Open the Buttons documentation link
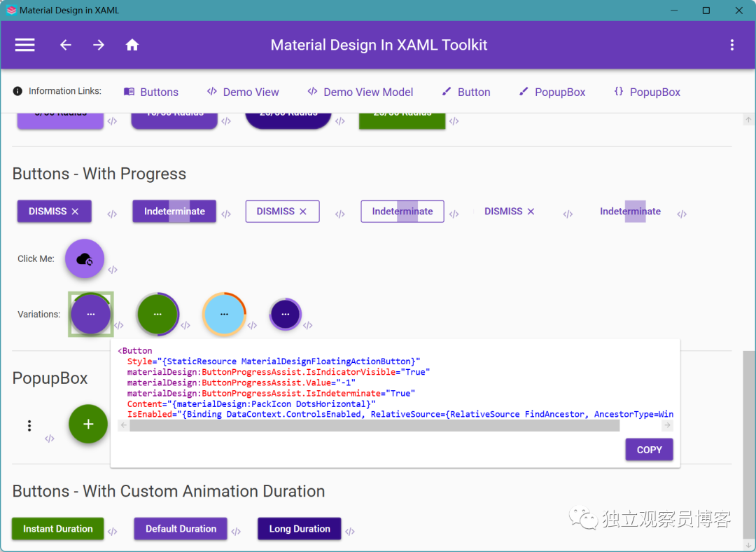 [x=151, y=92]
